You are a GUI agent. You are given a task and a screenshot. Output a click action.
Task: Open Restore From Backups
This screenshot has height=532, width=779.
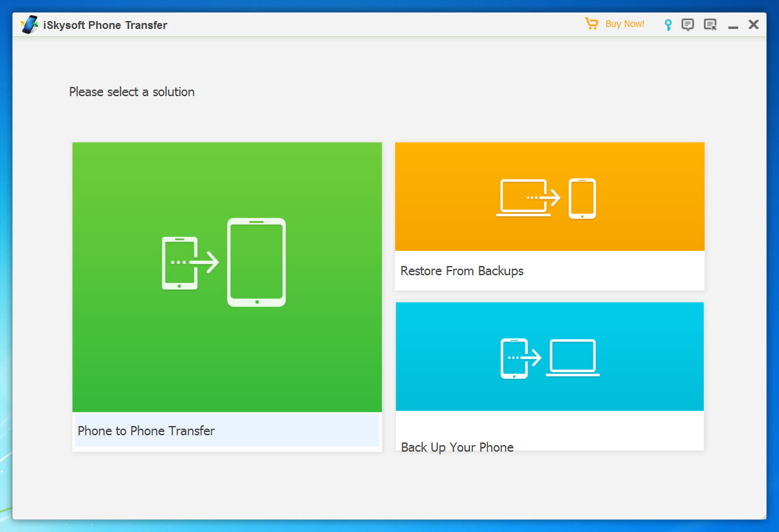point(549,216)
